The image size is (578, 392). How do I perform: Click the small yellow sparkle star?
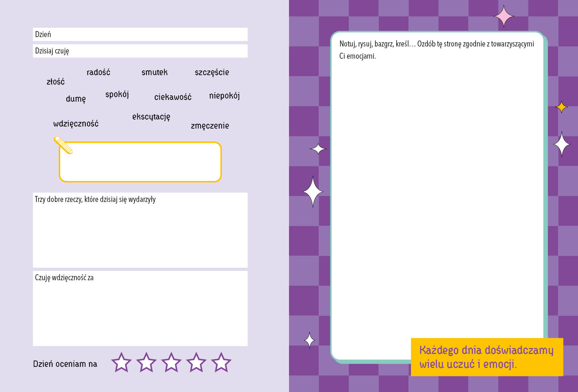(562, 107)
